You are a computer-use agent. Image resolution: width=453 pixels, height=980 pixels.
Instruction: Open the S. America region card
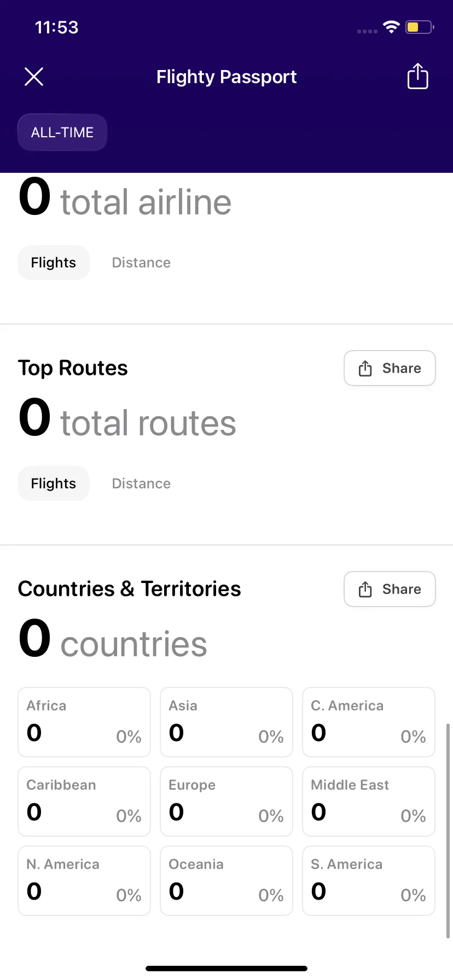369,881
